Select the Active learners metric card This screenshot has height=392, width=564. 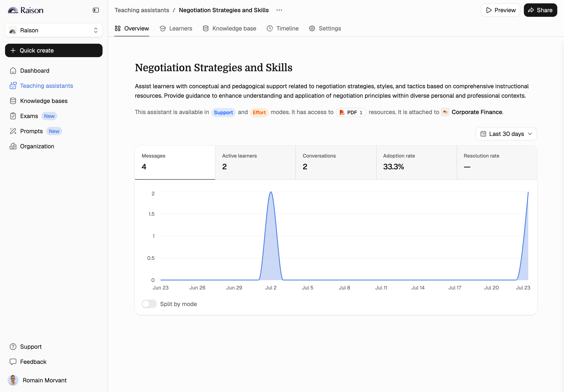pos(256,162)
